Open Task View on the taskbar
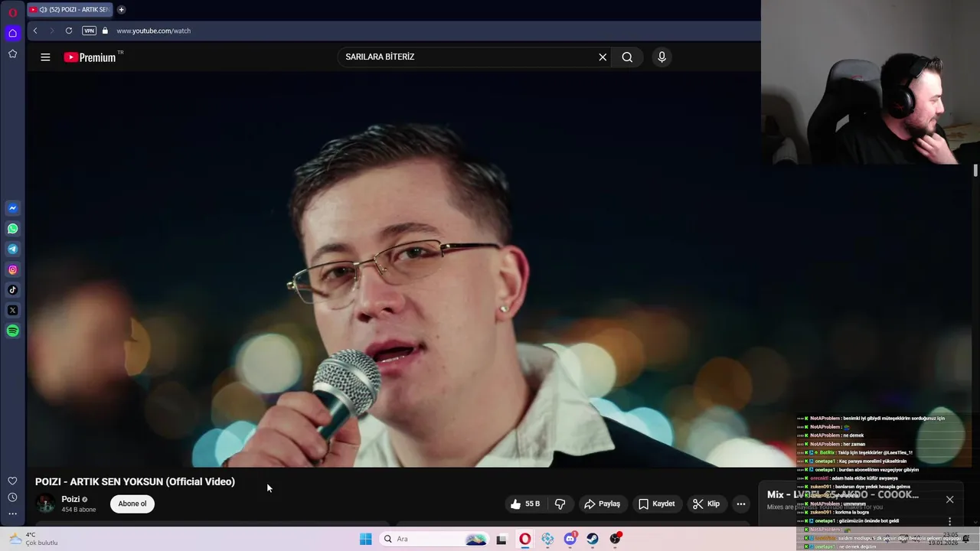This screenshot has height=551, width=980. coord(501,539)
